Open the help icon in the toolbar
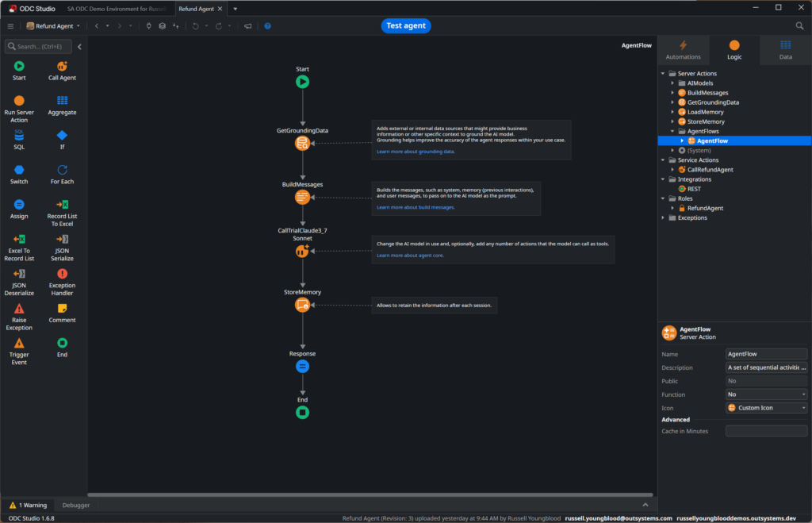 (267, 26)
